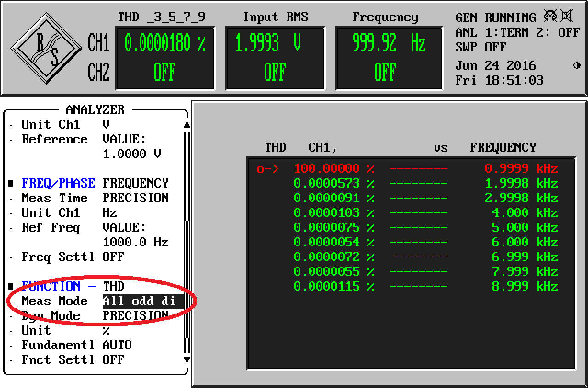Click CH1 THD reading 0.0000180 %
588x388 pixels.
[x=165, y=43]
